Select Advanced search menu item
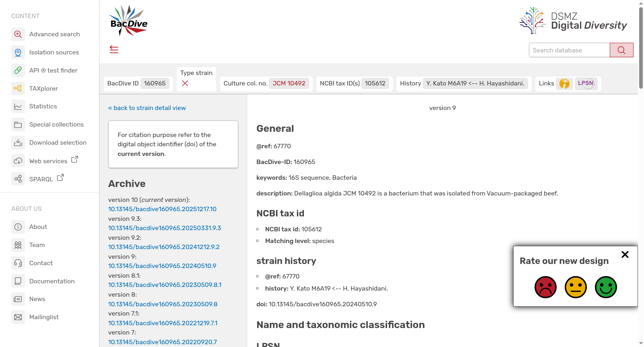The width and height of the screenshot is (644, 347). pyautogui.click(x=55, y=34)
